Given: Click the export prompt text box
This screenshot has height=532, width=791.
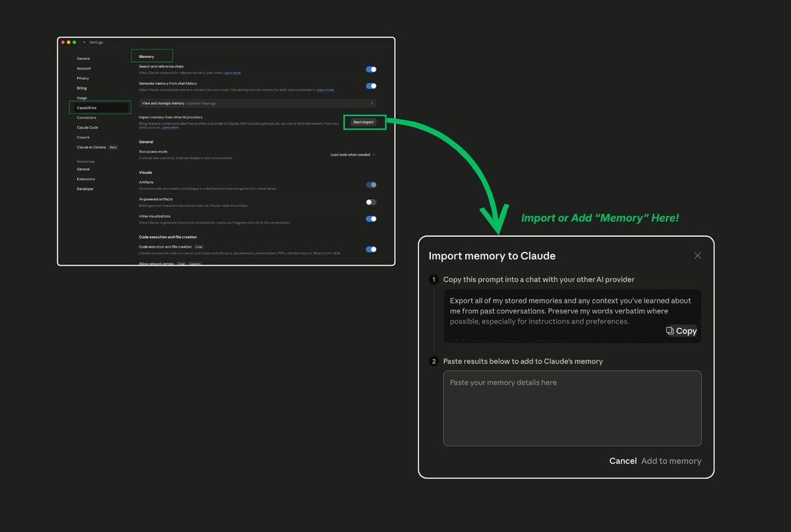Looking at the screenshot, I should [x=572, y=316].
